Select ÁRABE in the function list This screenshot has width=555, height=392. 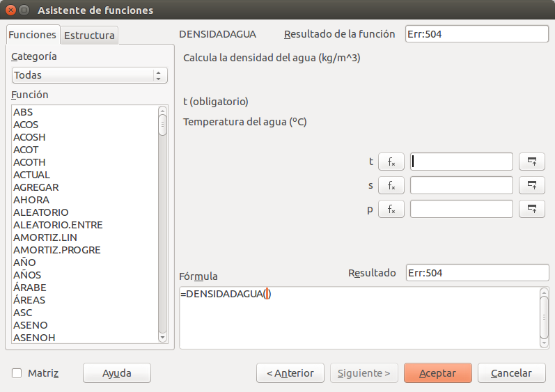pos(85,288)
